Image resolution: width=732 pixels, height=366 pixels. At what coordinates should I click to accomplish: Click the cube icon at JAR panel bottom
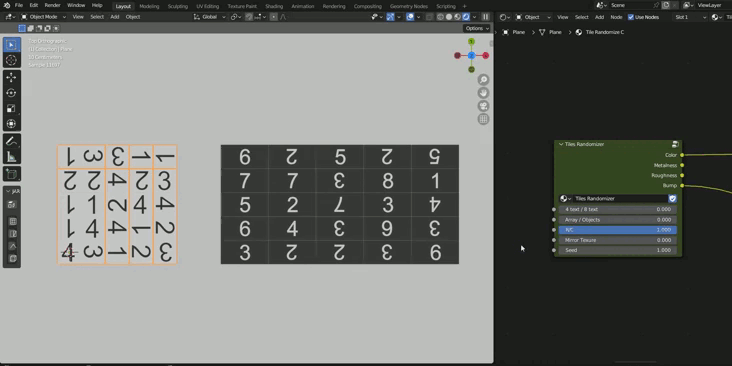13,258
